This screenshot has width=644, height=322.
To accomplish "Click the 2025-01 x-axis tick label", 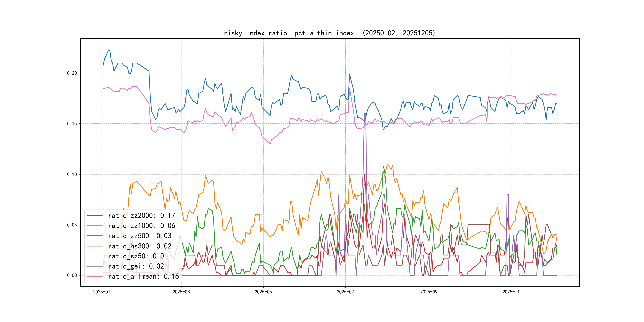I will (x=102, y=292).
